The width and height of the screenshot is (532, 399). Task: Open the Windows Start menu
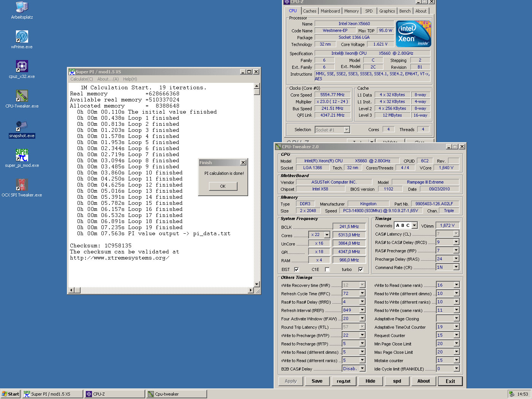click(11, 394)
